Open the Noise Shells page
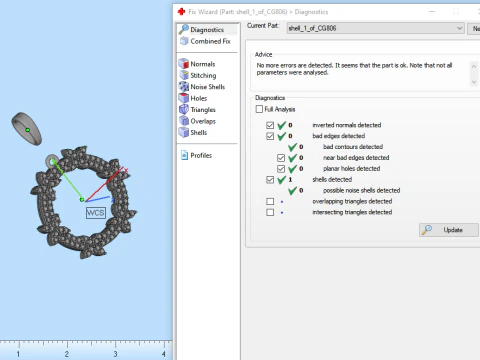 (208, 87)
